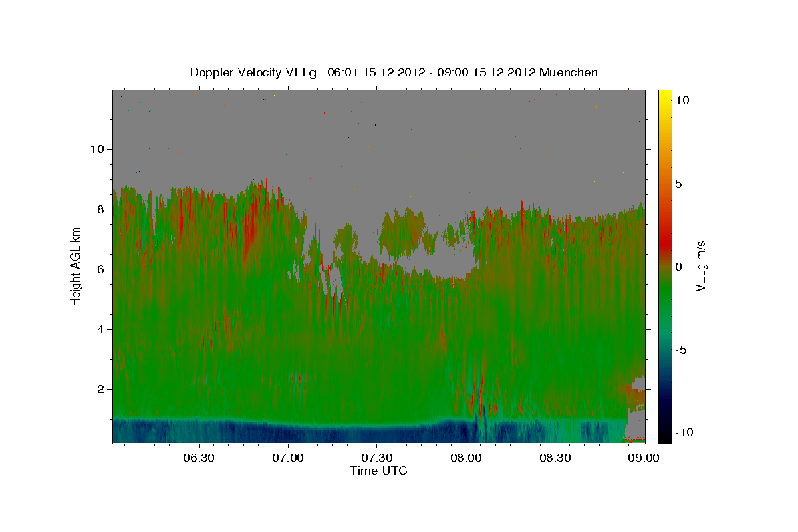Click the 09:00 time tick label
The height and width of the screenshot is (532, 798).
(x=644, y=458)
